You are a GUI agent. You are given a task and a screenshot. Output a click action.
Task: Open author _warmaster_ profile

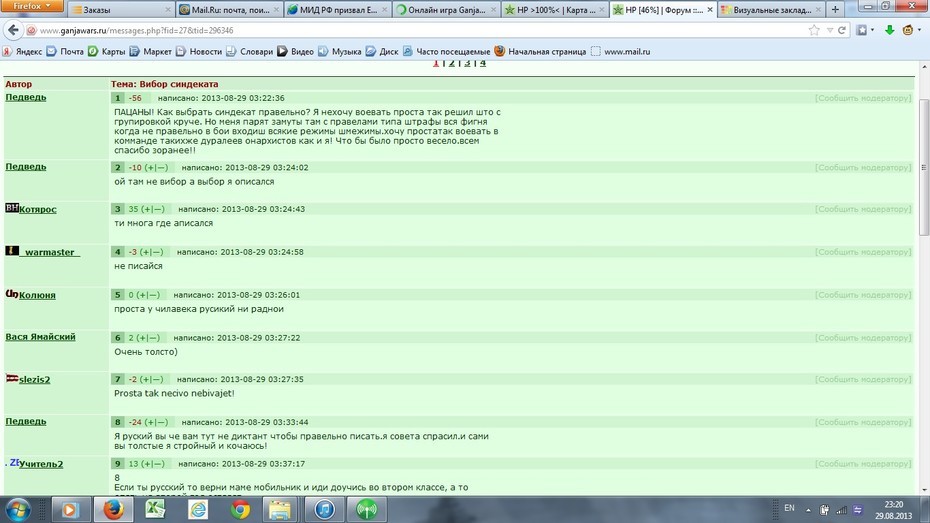pyautogui.click(x=50, y=252)
